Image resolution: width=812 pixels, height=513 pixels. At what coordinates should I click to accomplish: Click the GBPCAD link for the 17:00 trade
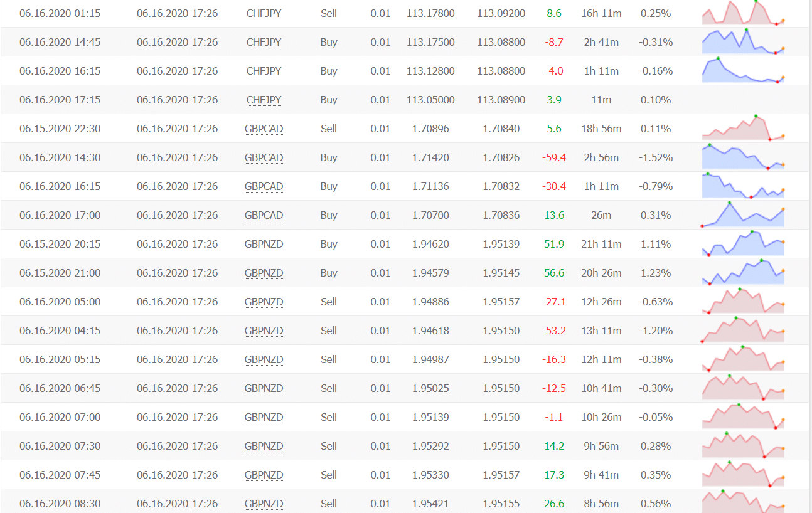coord(264,215)
